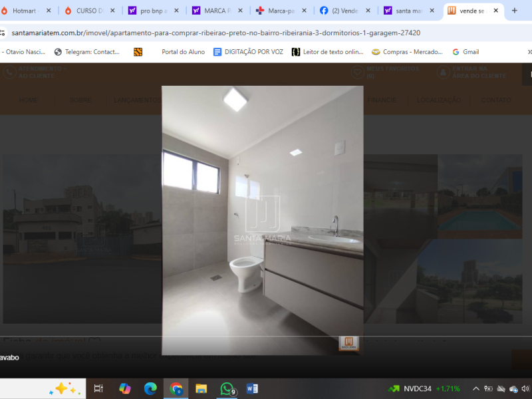Click the bookmarks overflow chevron
The width and height of the screenshot is (532, 399).
(529, 51)
